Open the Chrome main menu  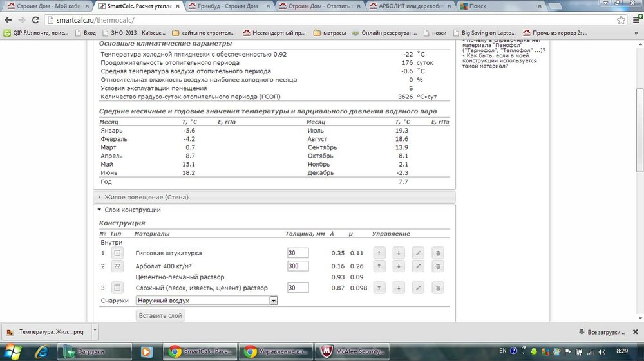(x=637, y=20)
